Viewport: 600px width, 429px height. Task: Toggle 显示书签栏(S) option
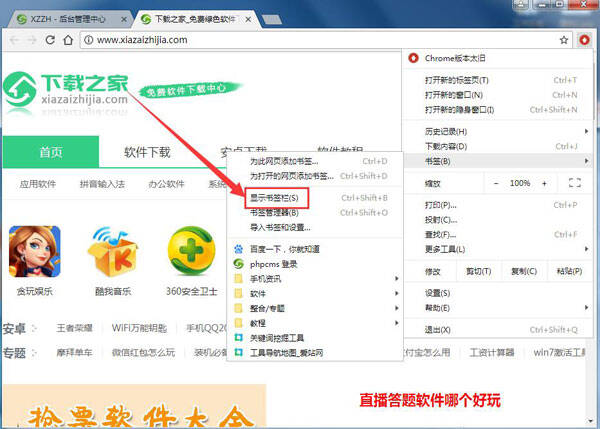[314, 198]
